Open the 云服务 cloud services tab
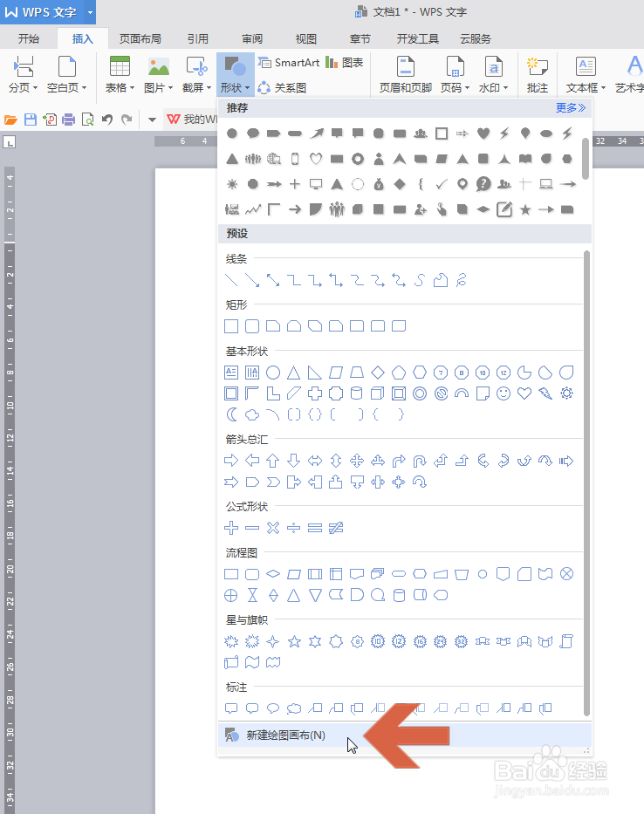Screen dimensions: 644x814 [x=476, y=39]
